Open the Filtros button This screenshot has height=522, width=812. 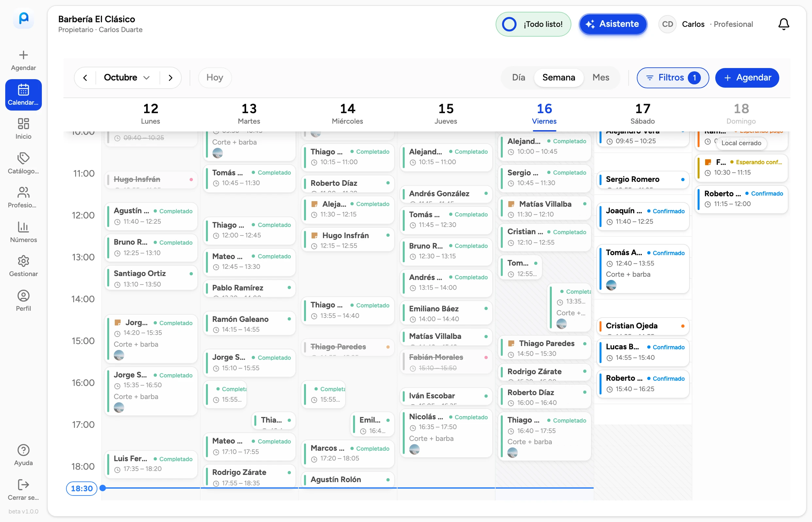tap(672, 78)
